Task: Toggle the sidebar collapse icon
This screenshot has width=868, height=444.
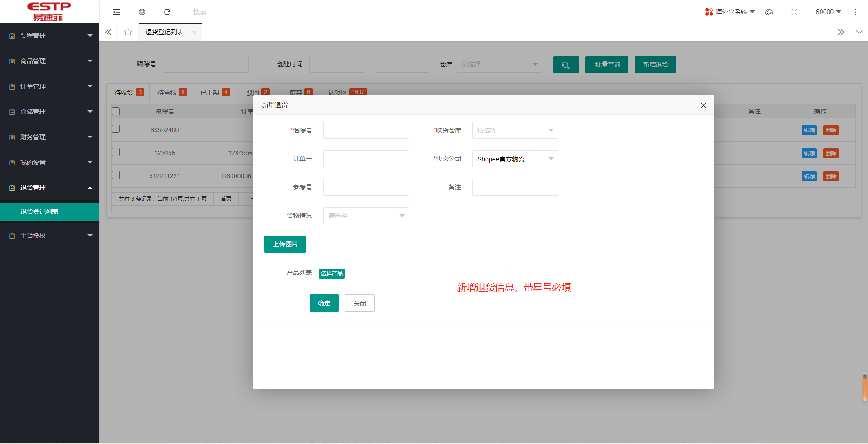Action: click(x=117, y=12)
